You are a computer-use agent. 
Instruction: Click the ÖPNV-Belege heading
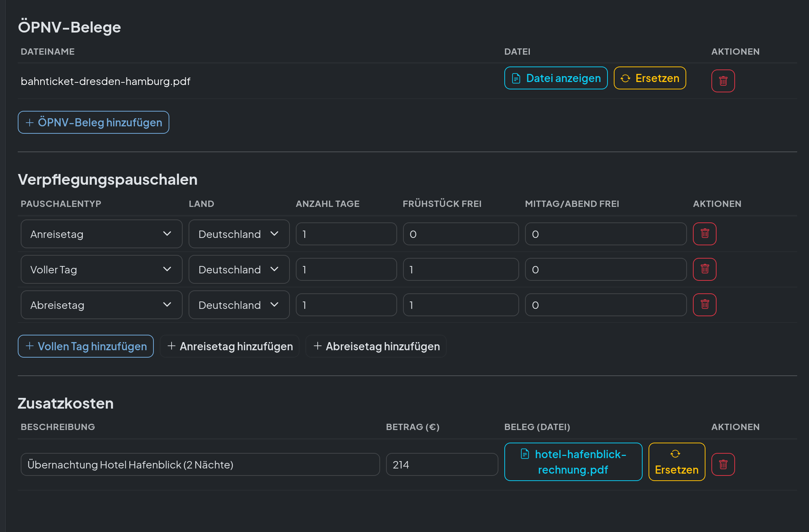click(x=70, y=27)
